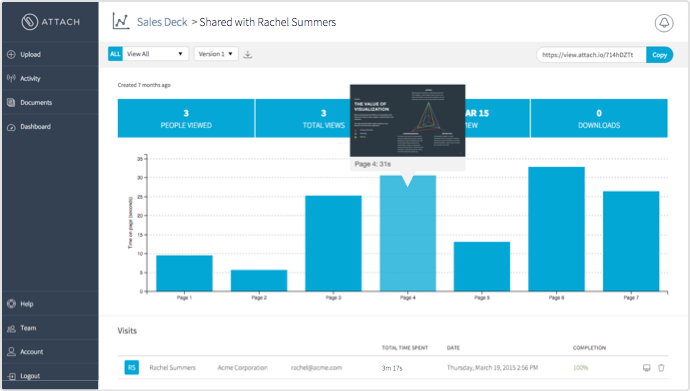This screenshot has height=391, width=690.
Task: Click the notification bell icon
Action: coord(664,22)
